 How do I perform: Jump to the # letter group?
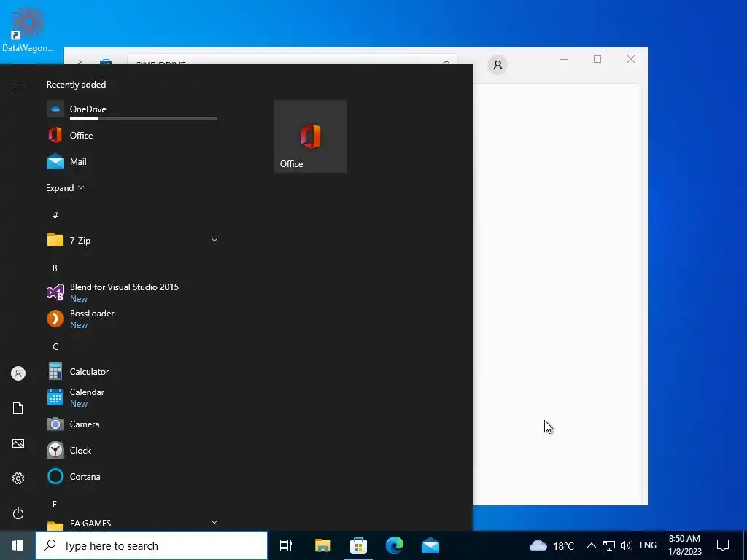[55, 215]
